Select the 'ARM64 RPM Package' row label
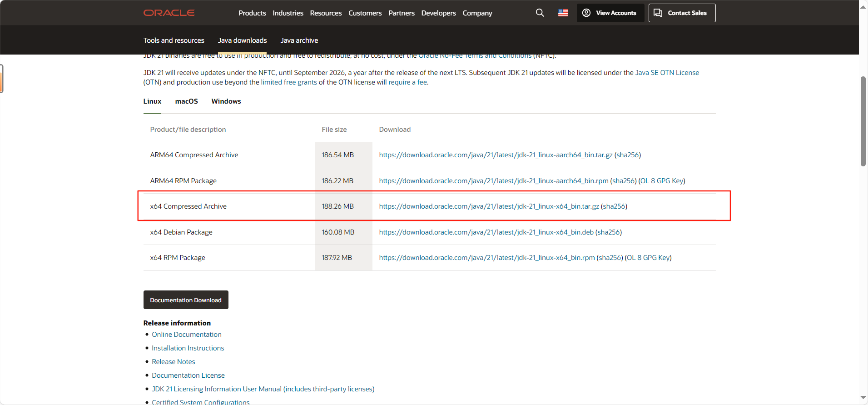Image resolution: width=868 pixels, height=405 pixels. pyautogui.click(x=183, y=181)
